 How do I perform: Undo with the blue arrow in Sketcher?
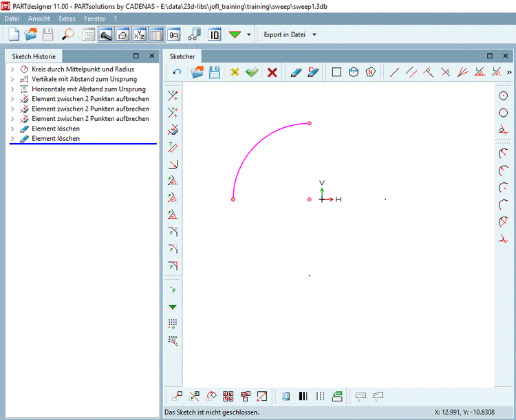pos(177,72)
